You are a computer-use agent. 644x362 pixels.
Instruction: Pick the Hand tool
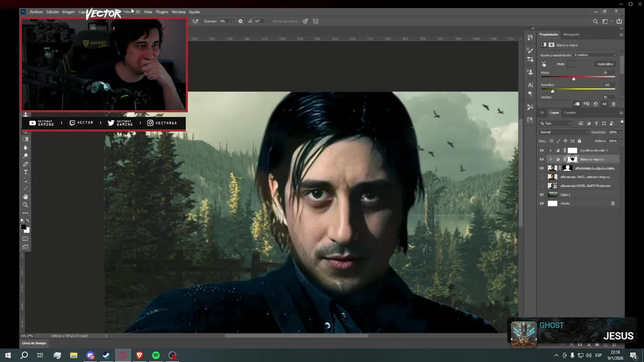26,197
